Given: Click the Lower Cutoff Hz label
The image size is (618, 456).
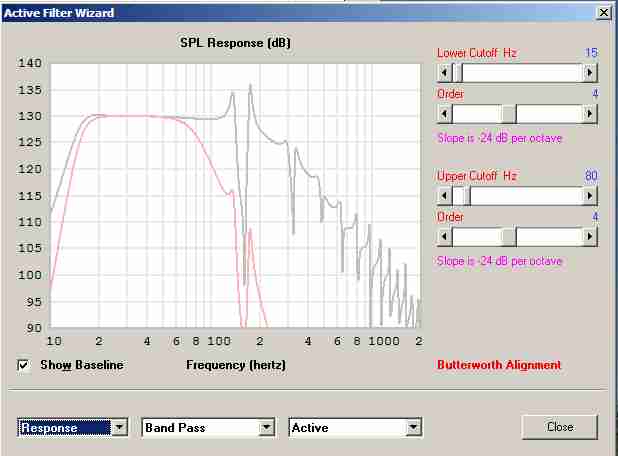Looking at the screenshot, I should (477, 53).
